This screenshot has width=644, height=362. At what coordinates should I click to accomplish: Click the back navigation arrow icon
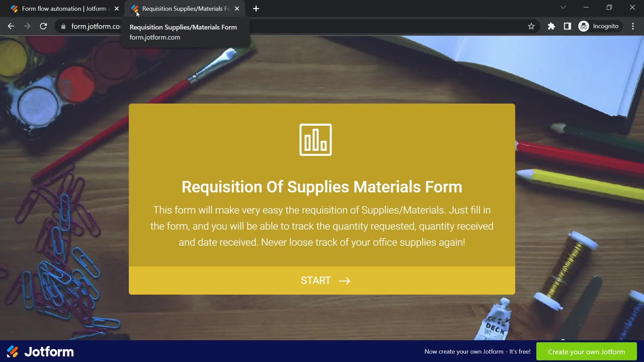pos(11,26)
